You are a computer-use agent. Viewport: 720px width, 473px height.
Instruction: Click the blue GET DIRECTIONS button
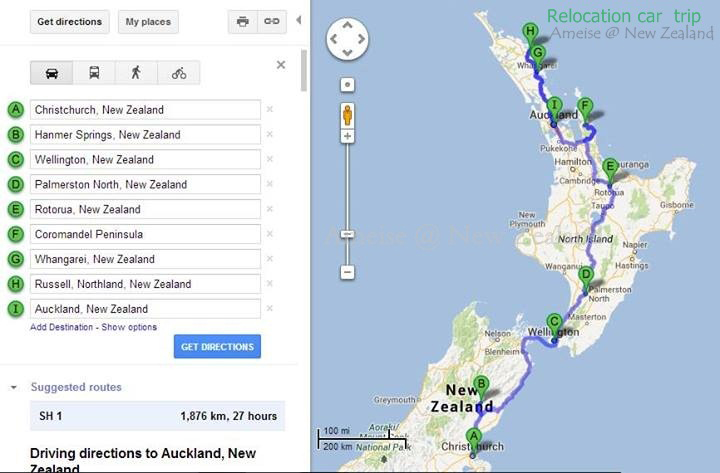[217, 347]
